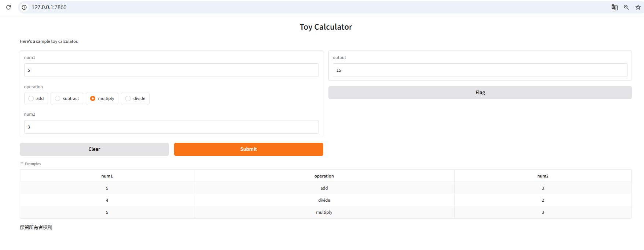Screen dimensions: 644x250
Task: Click the num2 value 2 in Examples
Action: pyautogui.click(x=543, y=200)
